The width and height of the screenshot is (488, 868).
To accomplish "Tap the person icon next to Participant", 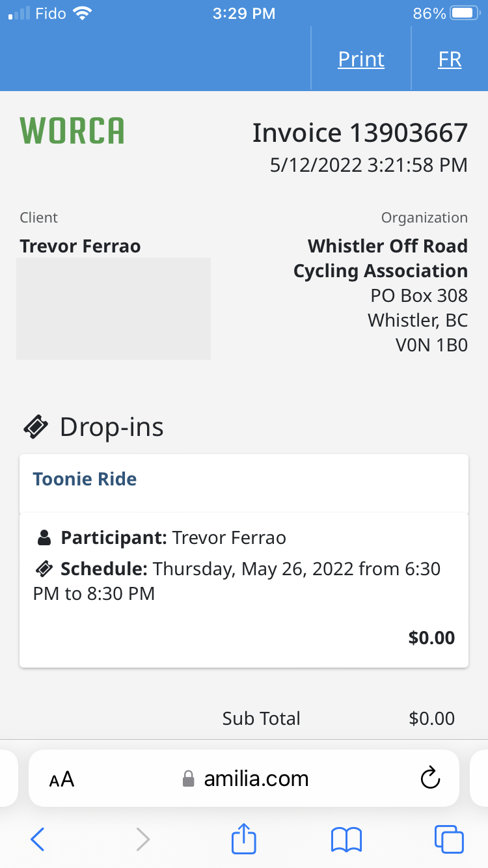I will click(44, 538).
